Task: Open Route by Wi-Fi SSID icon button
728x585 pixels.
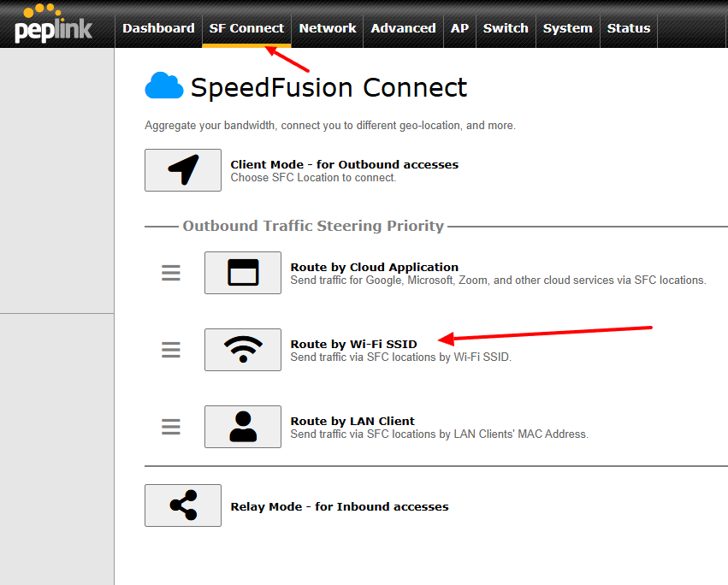Action: click(243, 350)
